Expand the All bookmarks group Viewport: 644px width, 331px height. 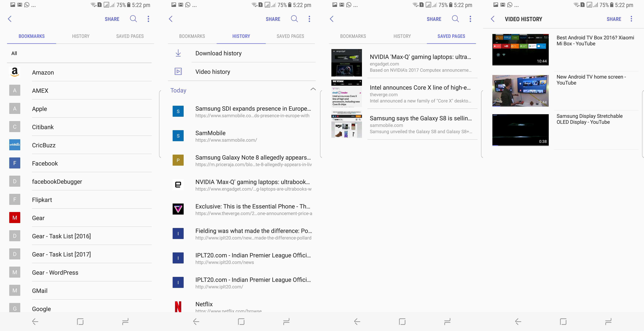coord(14,53)
